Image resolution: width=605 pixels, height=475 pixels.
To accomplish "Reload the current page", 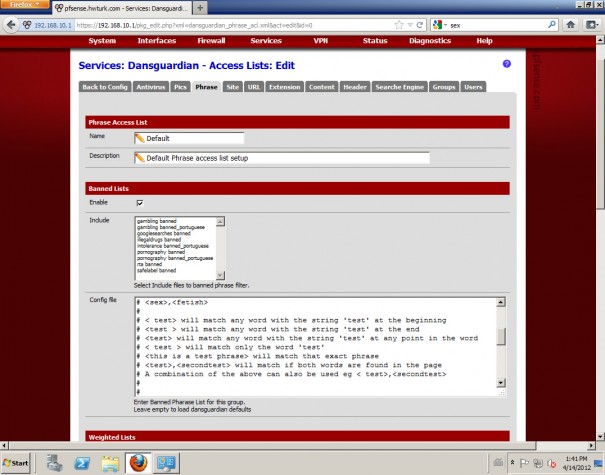I will tap(419, 25).
